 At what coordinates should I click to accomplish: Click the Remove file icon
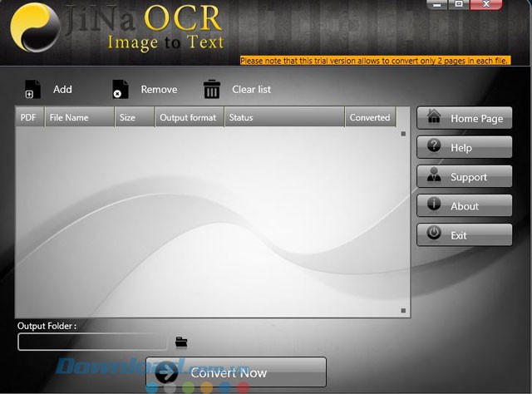(121, 89)
